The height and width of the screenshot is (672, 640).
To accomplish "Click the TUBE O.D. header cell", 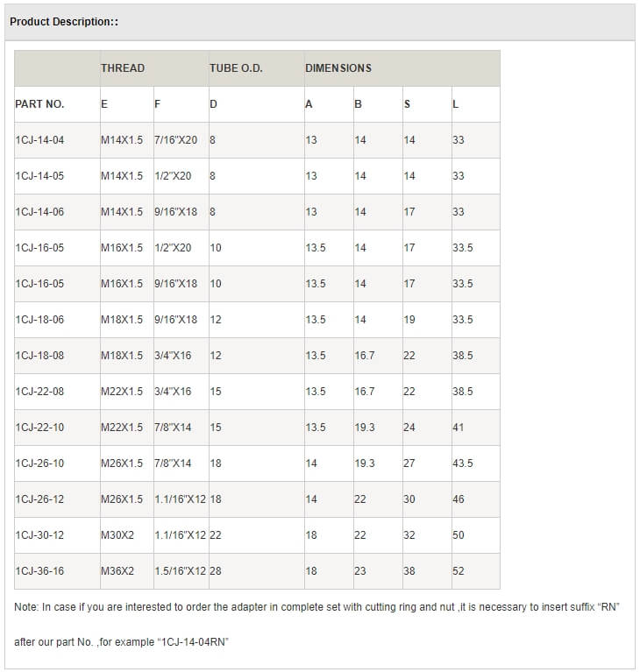I will (x=236, y=68).
